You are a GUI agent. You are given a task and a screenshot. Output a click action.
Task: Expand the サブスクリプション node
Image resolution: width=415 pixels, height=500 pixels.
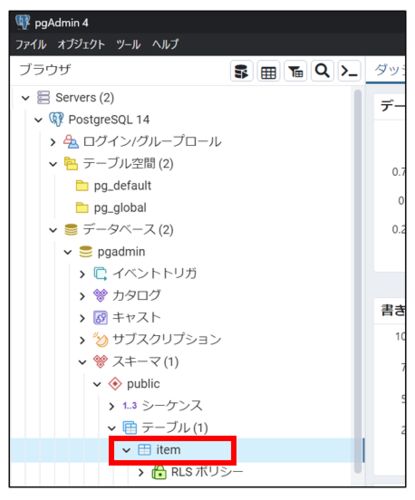coord(82,340)
